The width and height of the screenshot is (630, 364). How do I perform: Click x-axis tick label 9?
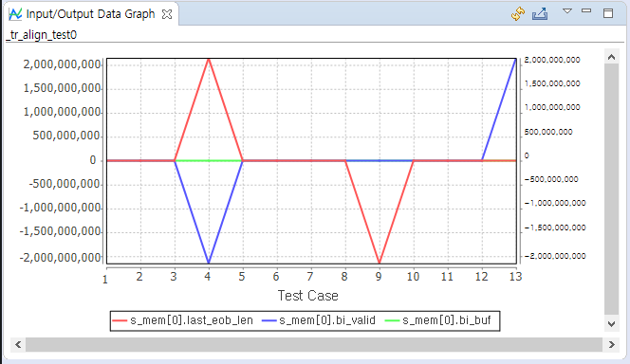click(379, 277)
